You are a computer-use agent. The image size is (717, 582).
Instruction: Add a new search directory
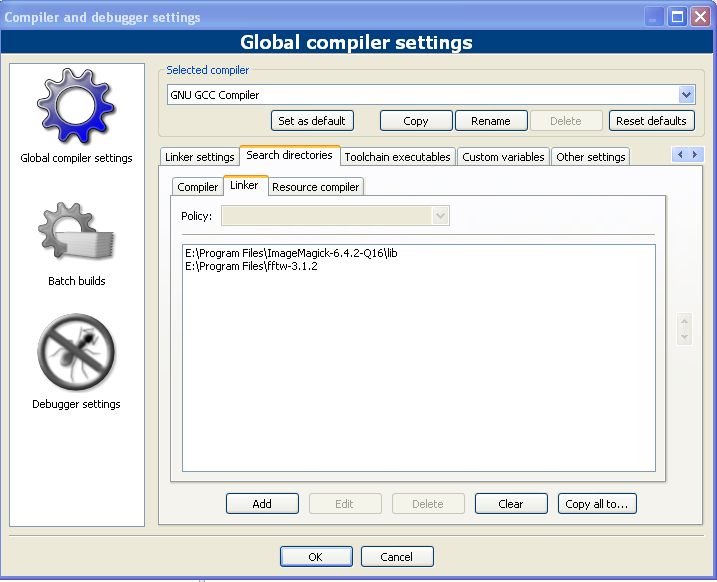click(262, 503)
